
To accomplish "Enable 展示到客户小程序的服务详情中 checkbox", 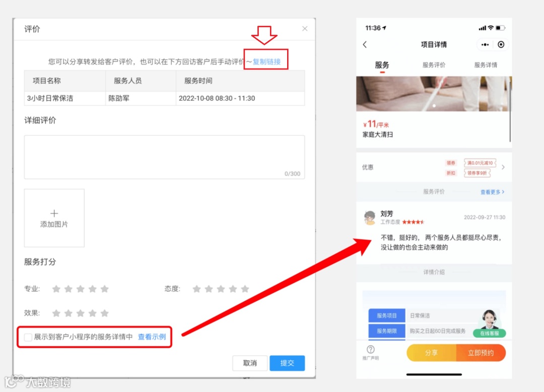I will point(28,337).
